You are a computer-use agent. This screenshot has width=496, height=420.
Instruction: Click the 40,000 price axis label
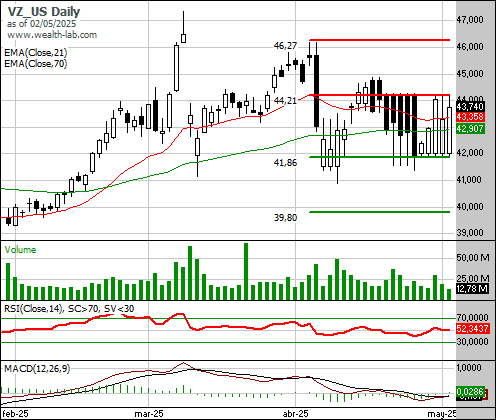tap(470, 207)
